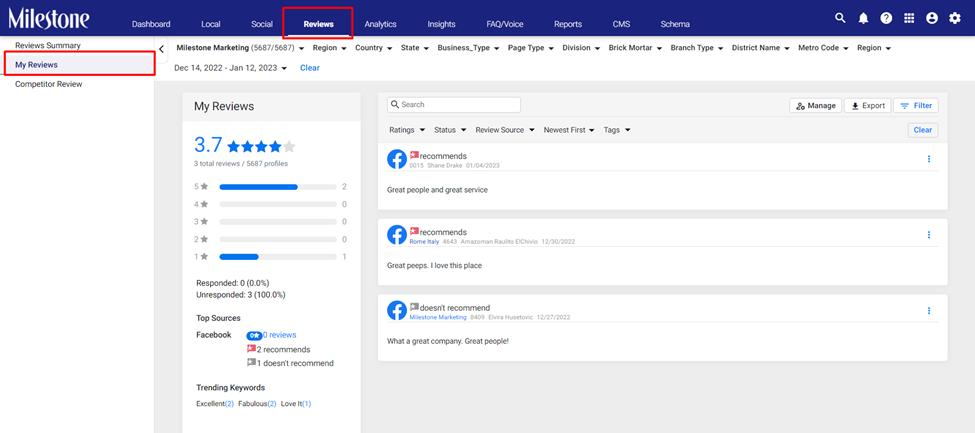Open the three-dot menu for Shane Drake review
This screenshot has width=975, height=433.
coord(929,159)
